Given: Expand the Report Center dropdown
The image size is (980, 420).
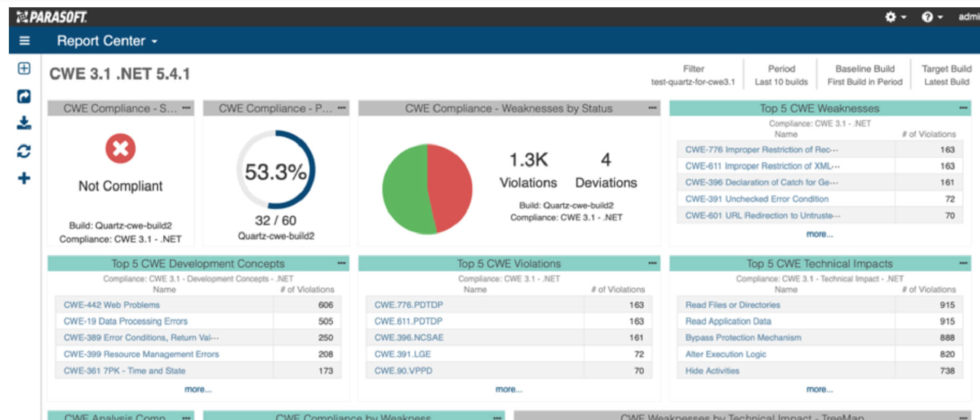Looking at the screenshot, I should pyautogui.click(x=107, y=41).
